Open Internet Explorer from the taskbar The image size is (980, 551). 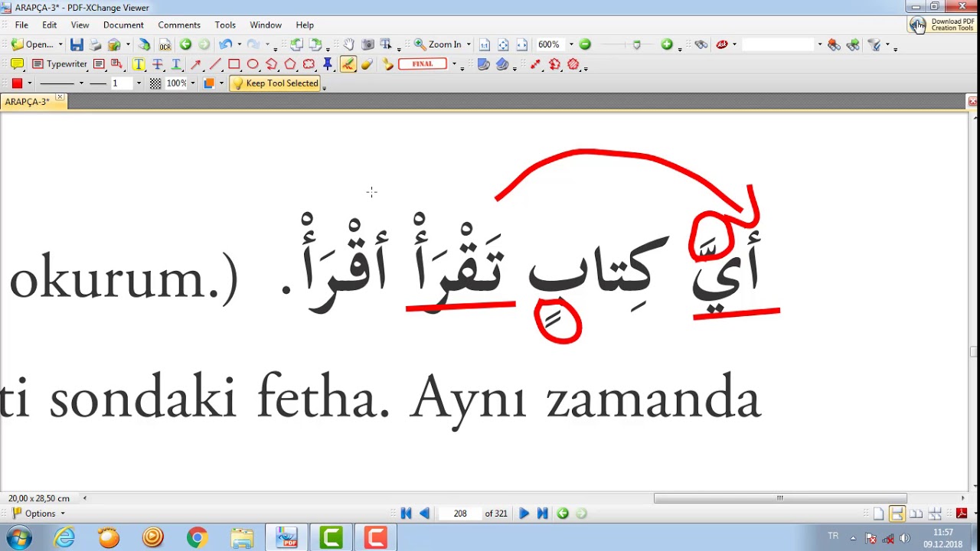pyautogui.click(x=64, y=538)
